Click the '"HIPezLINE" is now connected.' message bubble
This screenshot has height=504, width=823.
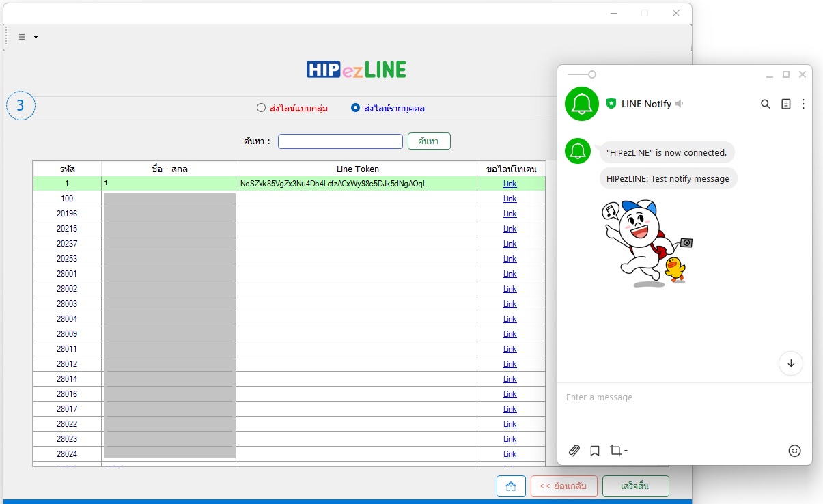[667, 152]
